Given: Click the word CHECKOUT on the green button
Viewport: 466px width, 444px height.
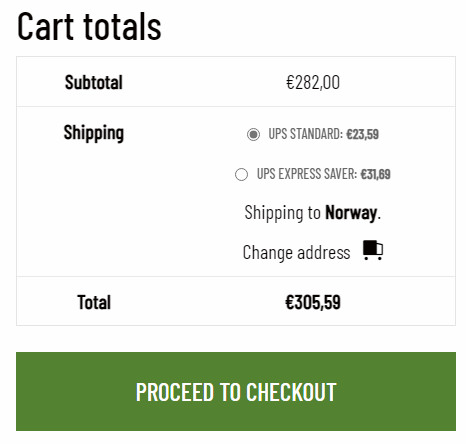Looking at the screenshot, I should pos(291,392).
